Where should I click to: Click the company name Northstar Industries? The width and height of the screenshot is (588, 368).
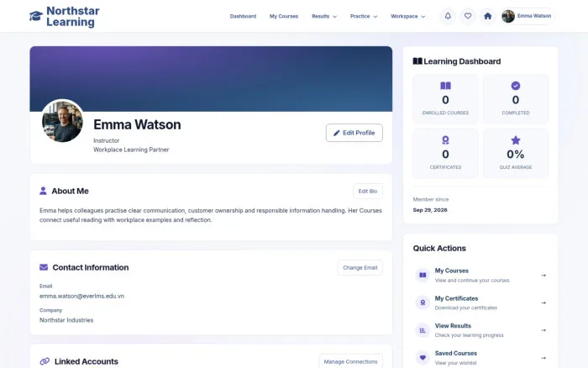[66, 320]
